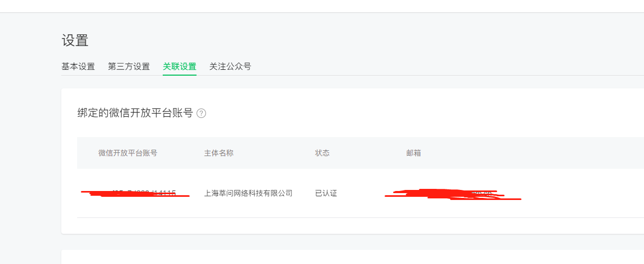This screenshot has width=644, height=264.
Task: Click the white header bar above 设置
Action: click(322, 6)
